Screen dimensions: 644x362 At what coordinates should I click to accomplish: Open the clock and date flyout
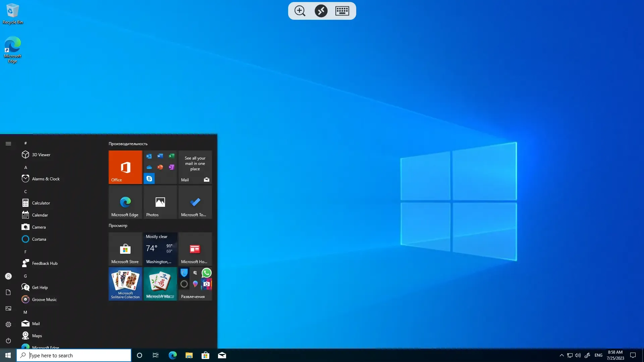point(615,355)
